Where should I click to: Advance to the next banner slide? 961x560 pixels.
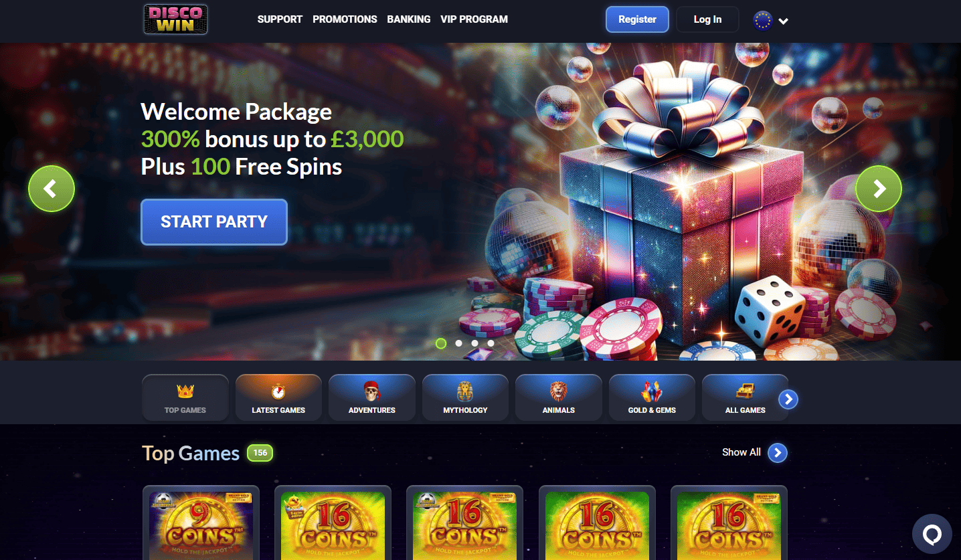click(879, 189)
